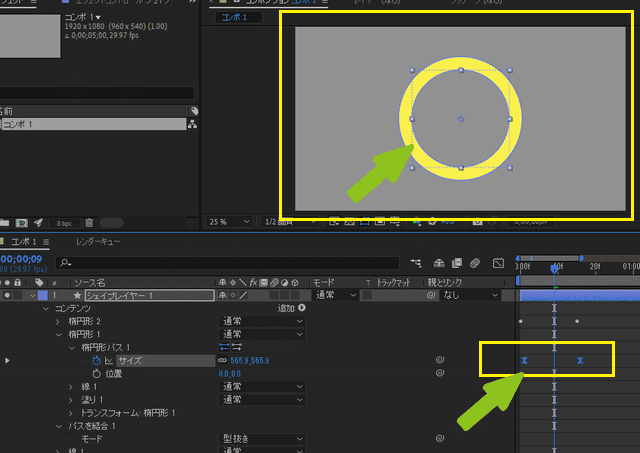640x453 pixels.
Task: Click the current time indicator playhead
Action: (554, 269)
